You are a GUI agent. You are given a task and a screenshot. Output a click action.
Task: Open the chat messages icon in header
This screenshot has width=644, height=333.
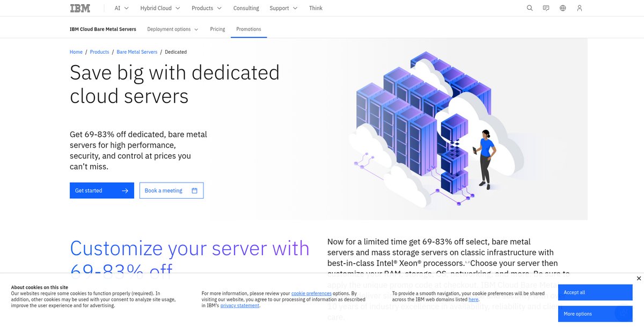[546, 8]
